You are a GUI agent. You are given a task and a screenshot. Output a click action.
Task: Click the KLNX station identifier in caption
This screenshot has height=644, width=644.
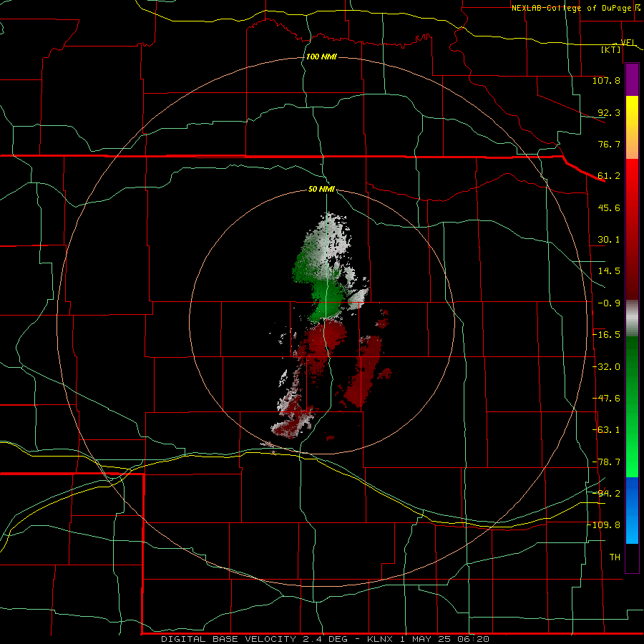(x=380, y=639)
